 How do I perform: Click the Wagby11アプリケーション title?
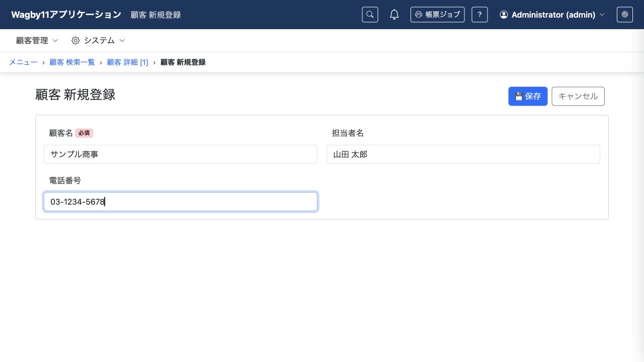pyautogui.click(x=66, y=15)
